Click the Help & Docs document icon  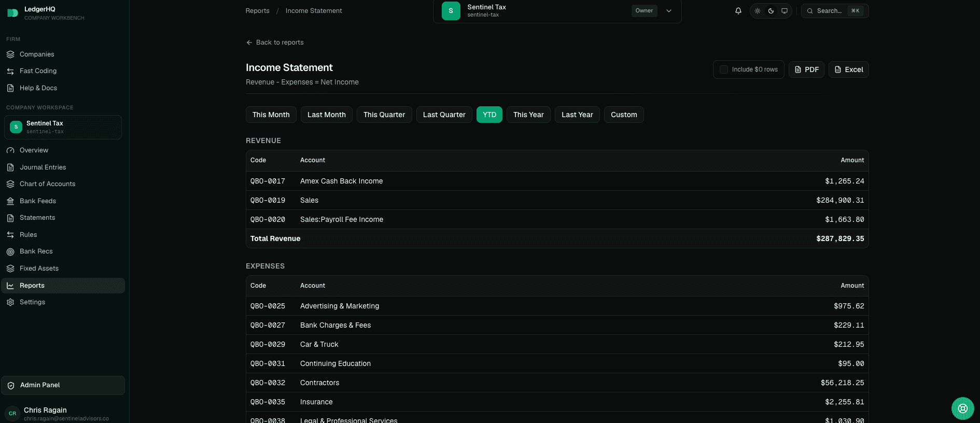[10, 88]
